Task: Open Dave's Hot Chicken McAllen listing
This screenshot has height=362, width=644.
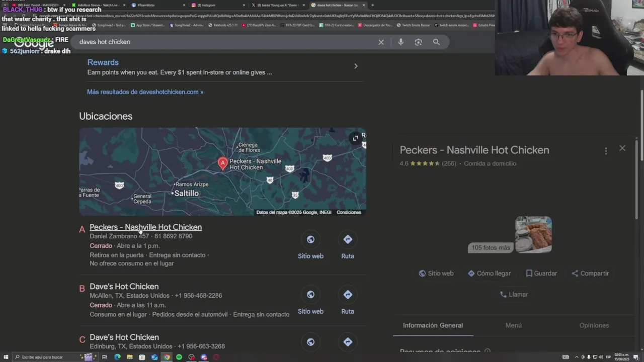Action: tap(124, 287)
